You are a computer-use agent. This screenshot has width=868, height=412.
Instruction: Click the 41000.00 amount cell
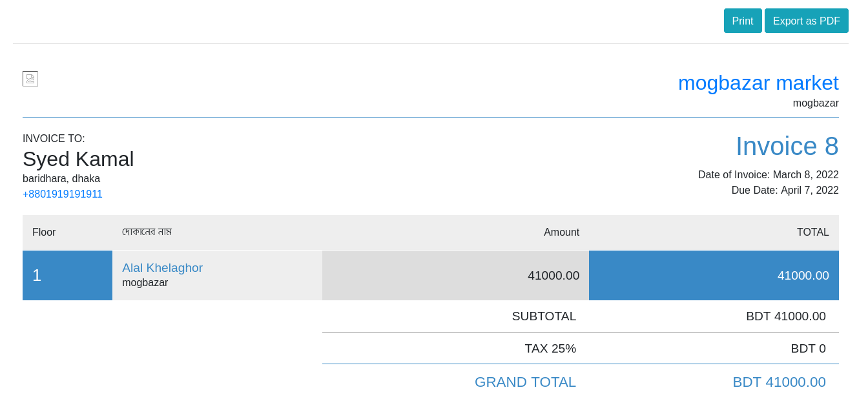(x=455, y=275)
